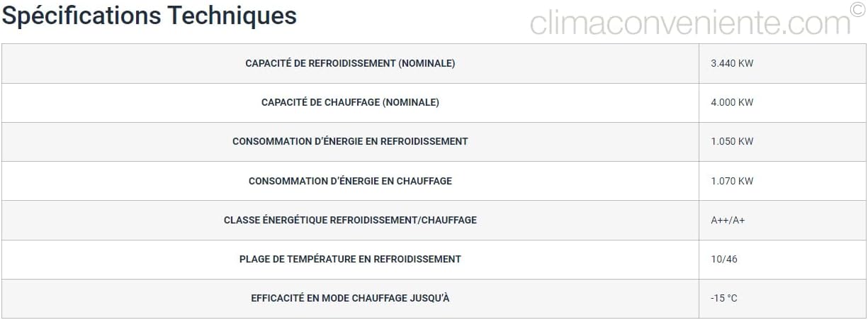The height and width of the screenshot is (320, 868).
Task: Click the word NOMINALE in the first row
Action: click(427, 63)
